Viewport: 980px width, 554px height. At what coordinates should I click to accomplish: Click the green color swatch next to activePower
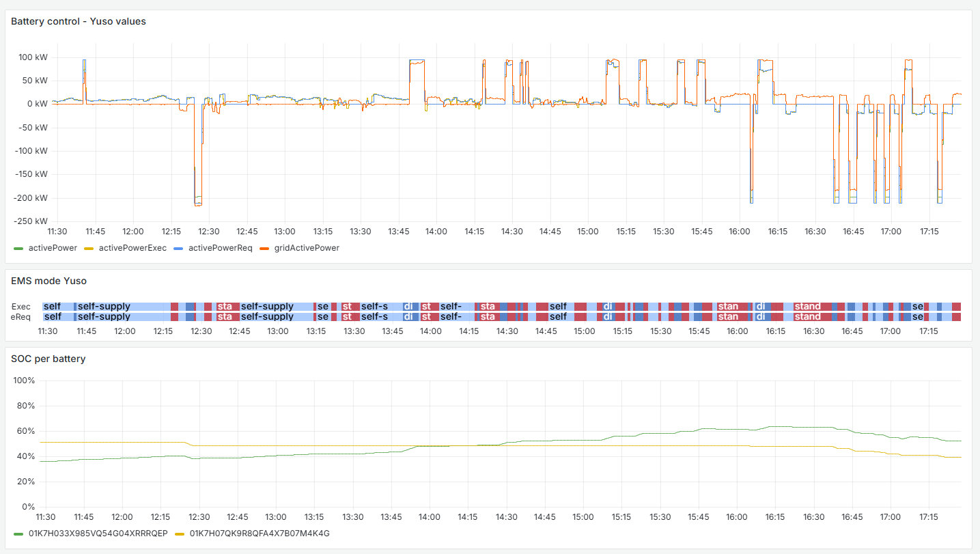pyautogui.click(x=18, y=248)
